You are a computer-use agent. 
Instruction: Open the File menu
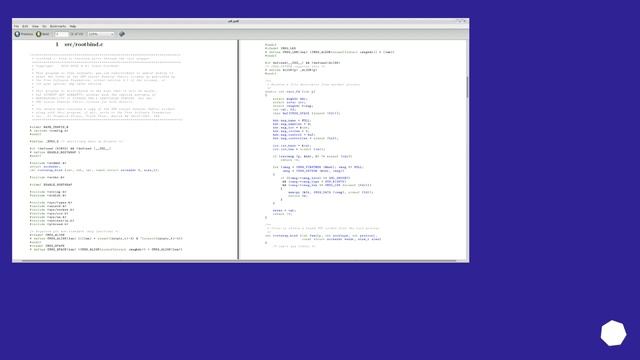tap(16, 26)
